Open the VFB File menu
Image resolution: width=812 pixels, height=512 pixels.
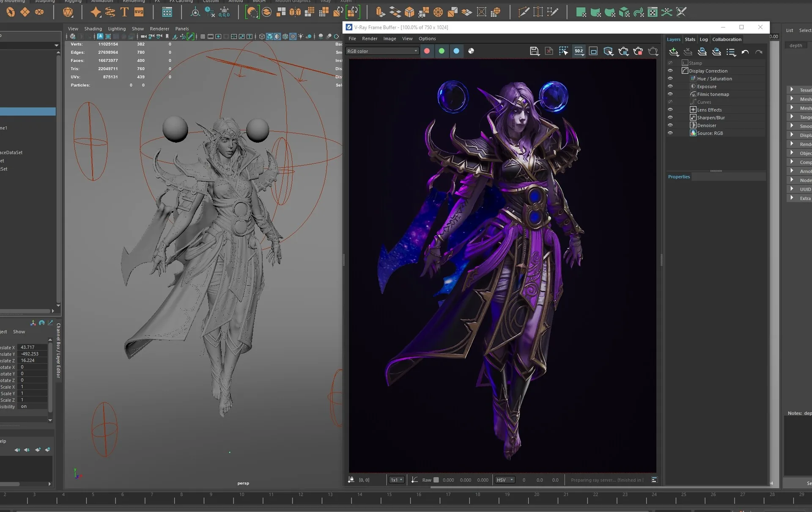(x=352, y=39)
